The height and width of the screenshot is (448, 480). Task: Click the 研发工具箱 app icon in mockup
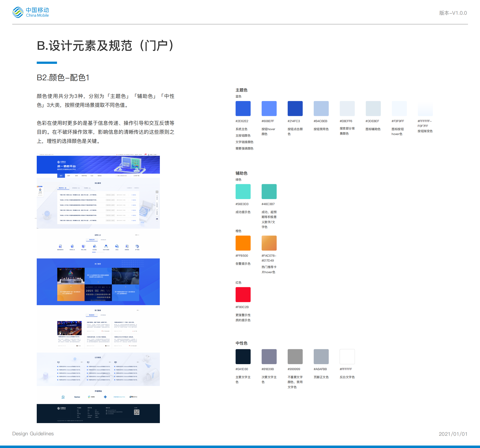83,246
